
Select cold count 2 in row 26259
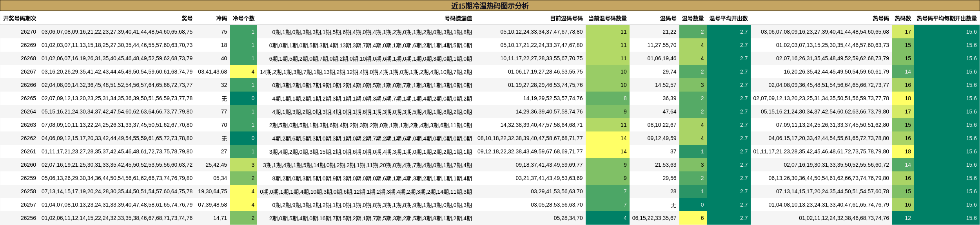pyautogui.click(x=243, y=178)
